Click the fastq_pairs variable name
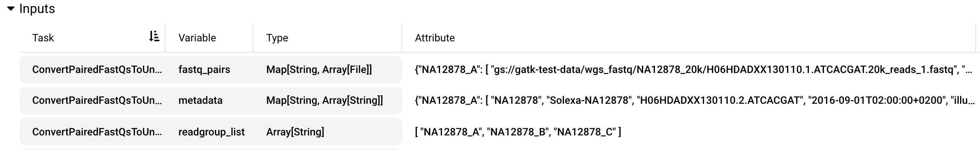This screenshot has height=150, width=980. click(x=204, y=69)
